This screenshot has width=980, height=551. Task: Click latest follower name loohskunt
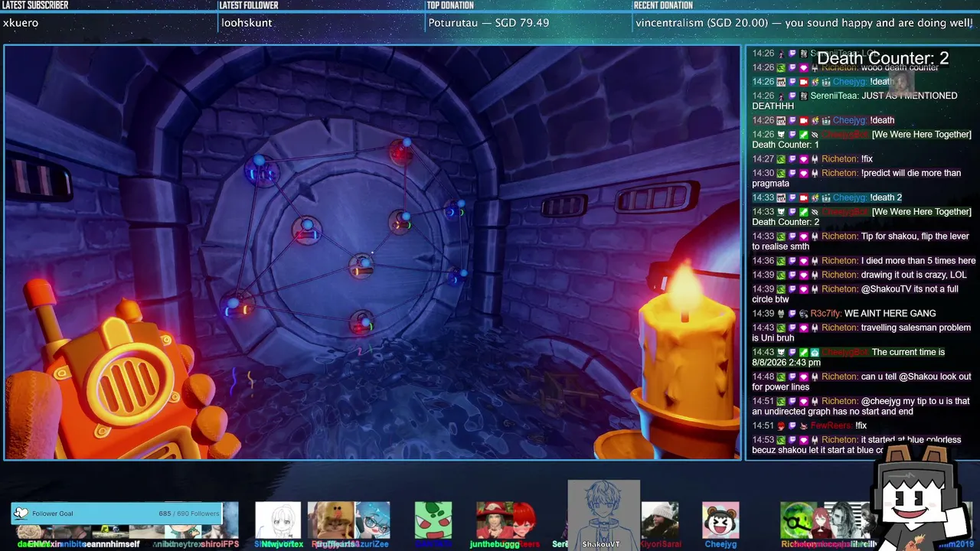[x=247, y=23]
